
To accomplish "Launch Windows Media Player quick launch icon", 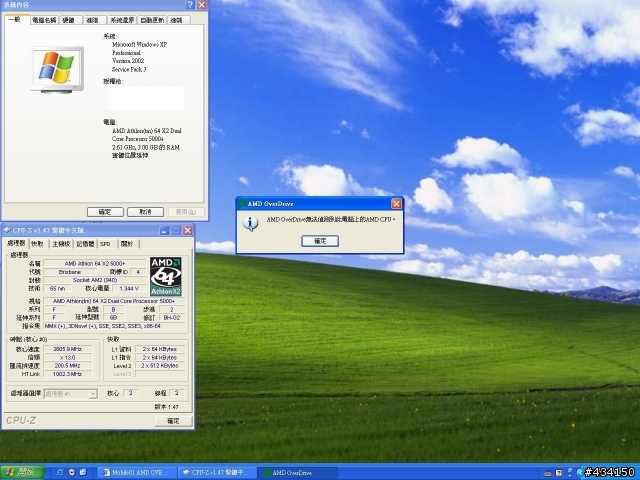I will point(71,472).
